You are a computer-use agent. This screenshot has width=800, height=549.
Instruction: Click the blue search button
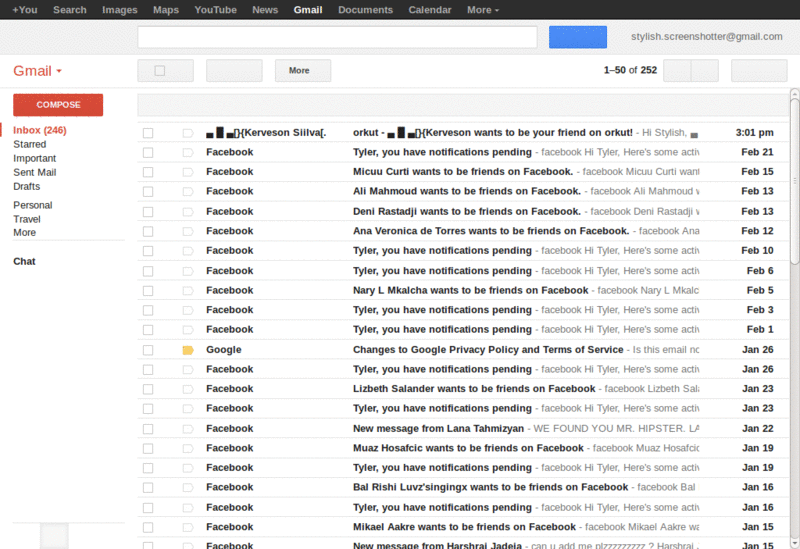tap(578, 37)
